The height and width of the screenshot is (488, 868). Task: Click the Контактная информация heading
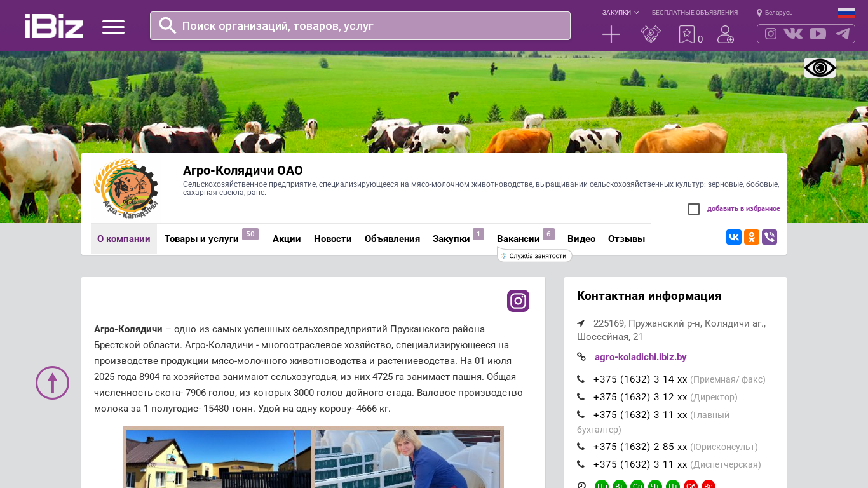pos(649,296)
